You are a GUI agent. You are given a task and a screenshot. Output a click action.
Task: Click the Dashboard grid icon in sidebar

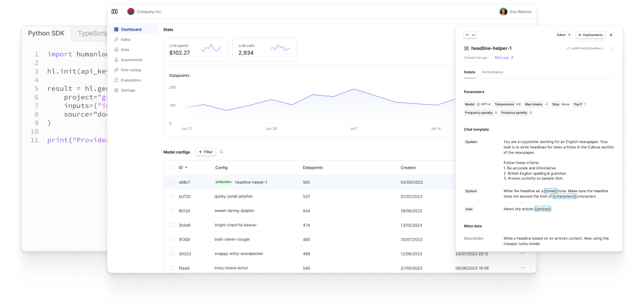(x=116, y=30)
